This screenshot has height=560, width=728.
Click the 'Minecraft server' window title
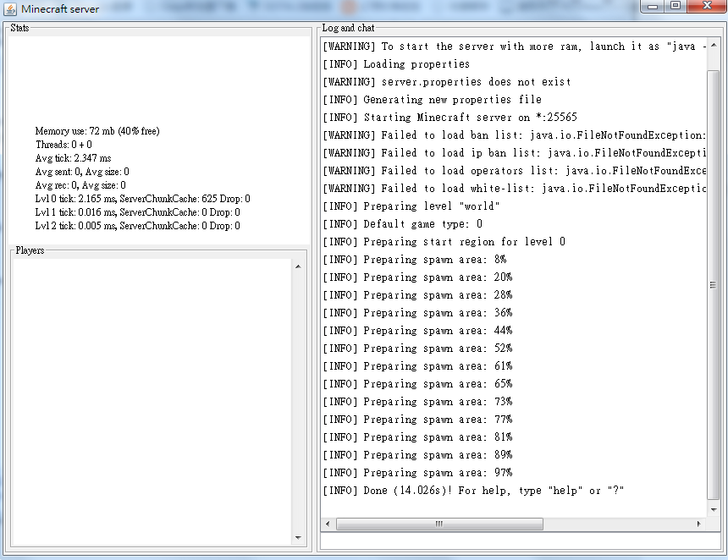[x=60, y=8]
